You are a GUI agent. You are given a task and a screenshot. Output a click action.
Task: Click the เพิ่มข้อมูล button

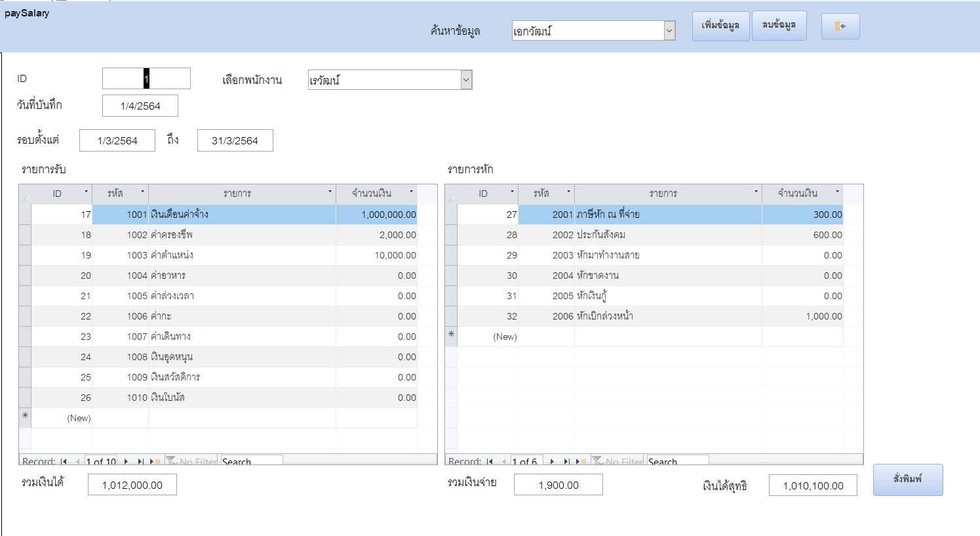pos(720,26)
